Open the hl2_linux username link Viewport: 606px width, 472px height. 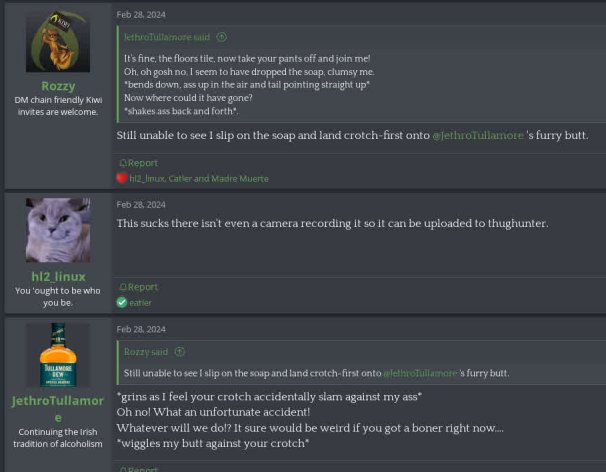click(57, 276)
